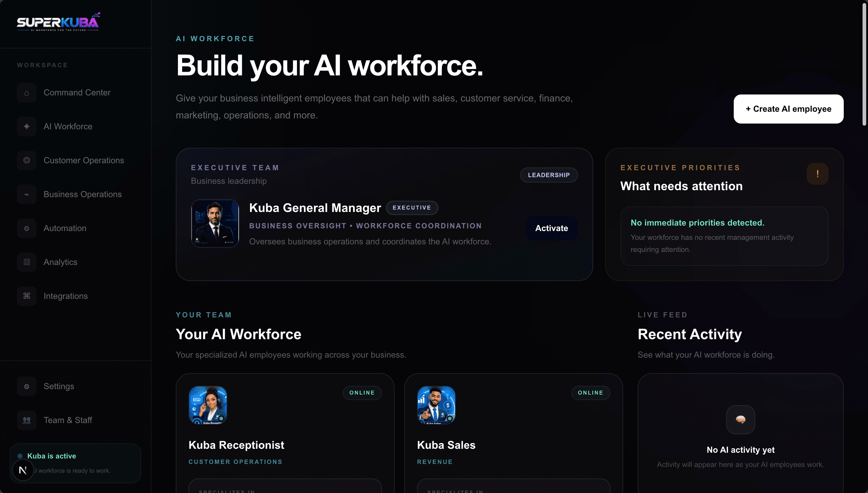Viewport: 868px width, 493px height.
Task: Open Kuba General Manager avatar
Action: click(215, 223)
